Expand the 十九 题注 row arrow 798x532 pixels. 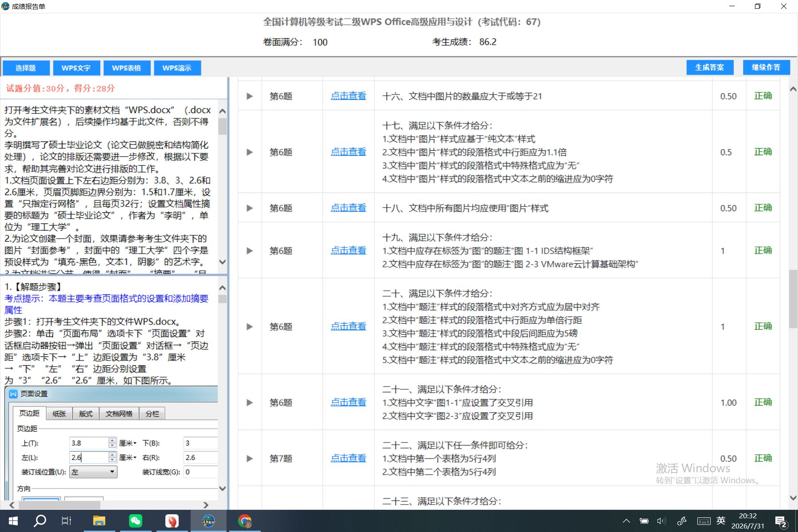tap(250, 250)
